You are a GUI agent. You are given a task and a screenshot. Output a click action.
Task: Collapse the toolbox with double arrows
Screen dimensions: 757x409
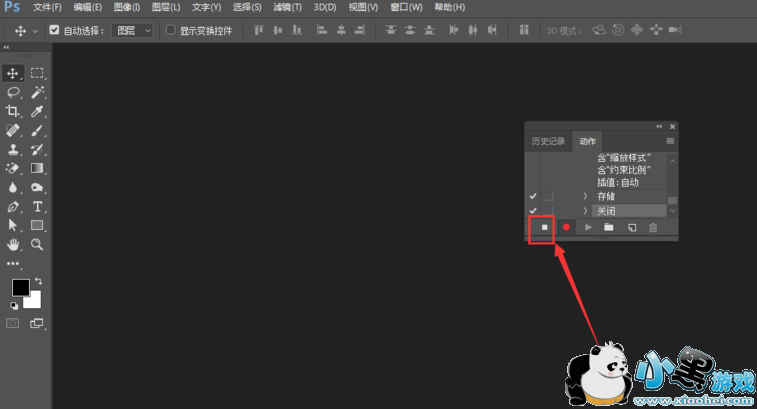(x=6, y=47)
